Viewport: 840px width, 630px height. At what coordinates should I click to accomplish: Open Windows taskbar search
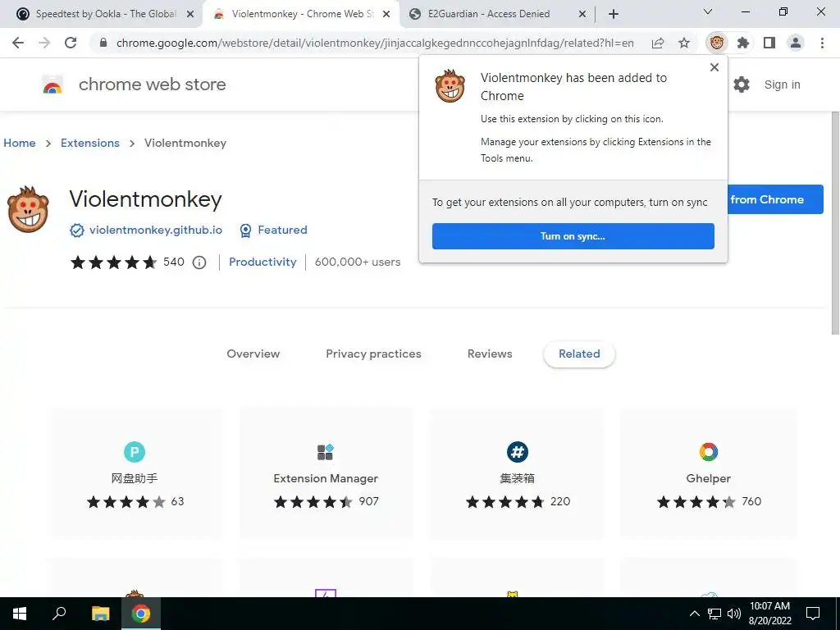59,614
